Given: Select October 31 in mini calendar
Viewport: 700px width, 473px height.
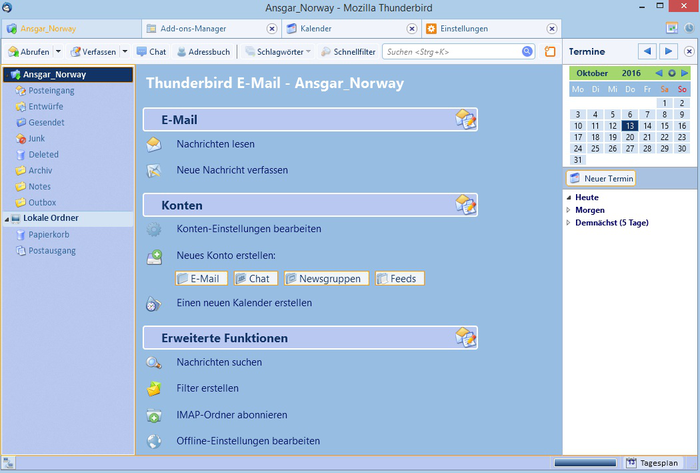Looking at the screenshot, I should pyautogui.click(x=578, y=160).
